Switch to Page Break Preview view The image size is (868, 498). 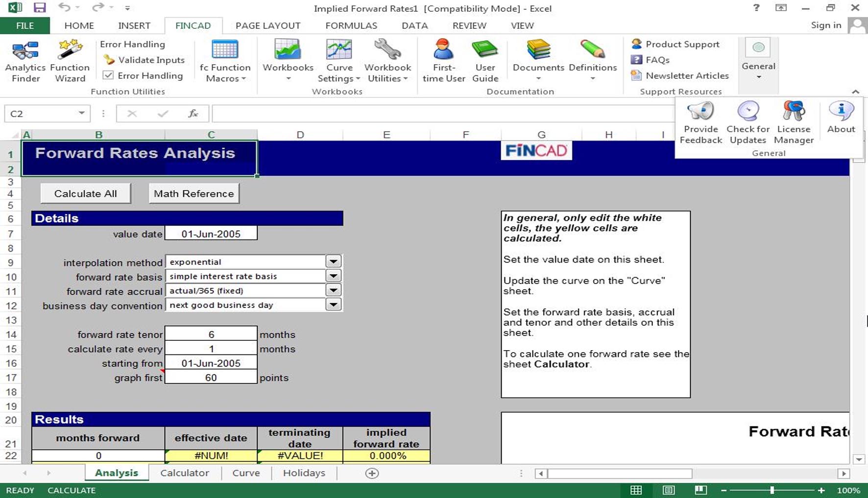pyautogui.click(x=701, y=490)
